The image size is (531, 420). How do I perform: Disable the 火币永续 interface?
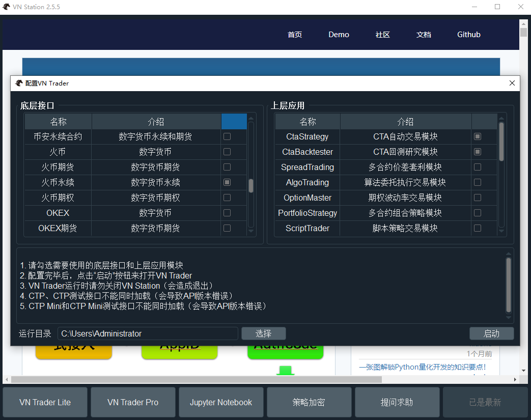point(227,182)
